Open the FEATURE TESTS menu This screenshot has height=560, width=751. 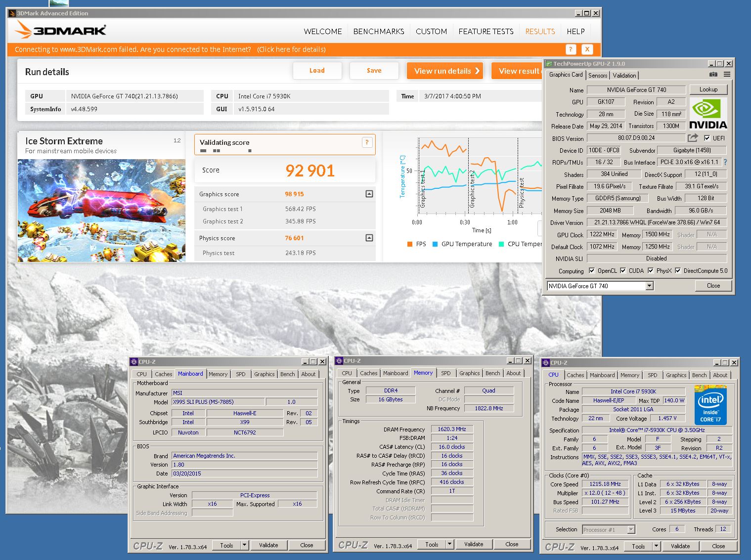point(486,32)
